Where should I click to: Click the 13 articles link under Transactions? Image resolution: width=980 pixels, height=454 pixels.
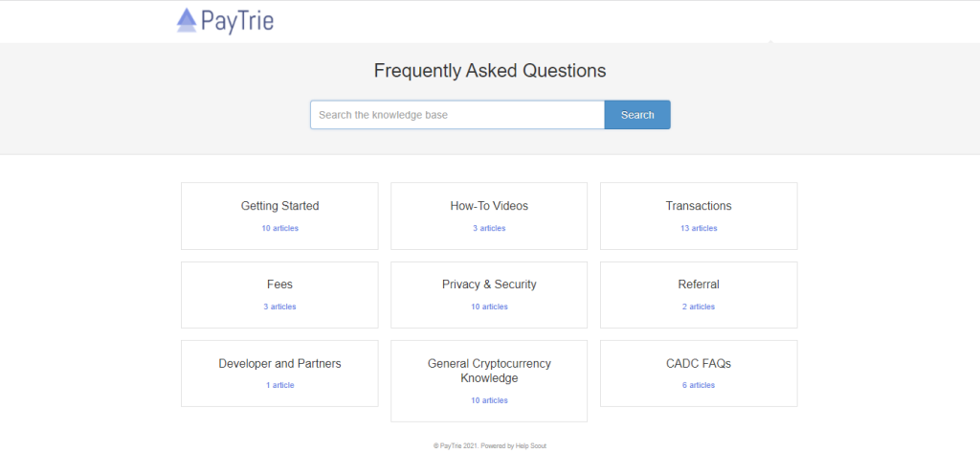699,228
